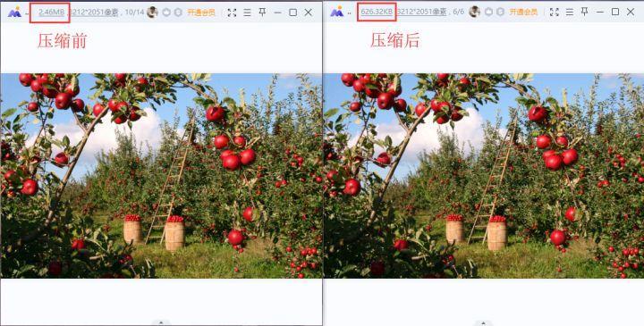Image resolution: width=644 pixels, height=326 pixels.
Task: Pin the left viewer window on top
Action: click(262, 12)
